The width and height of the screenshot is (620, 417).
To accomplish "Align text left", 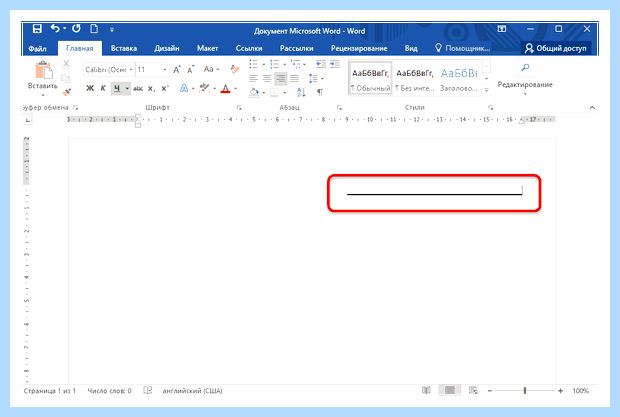I will coord(253,78).
